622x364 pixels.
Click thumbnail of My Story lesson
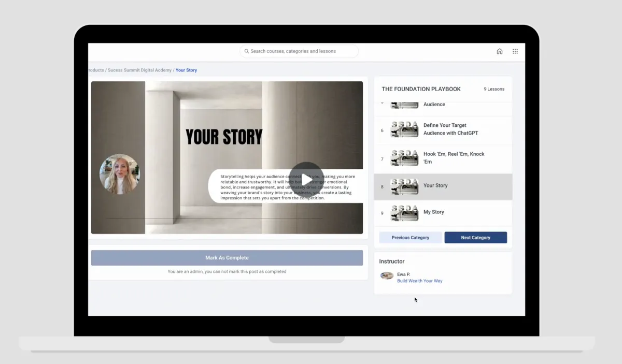click(x=404, y=212)
